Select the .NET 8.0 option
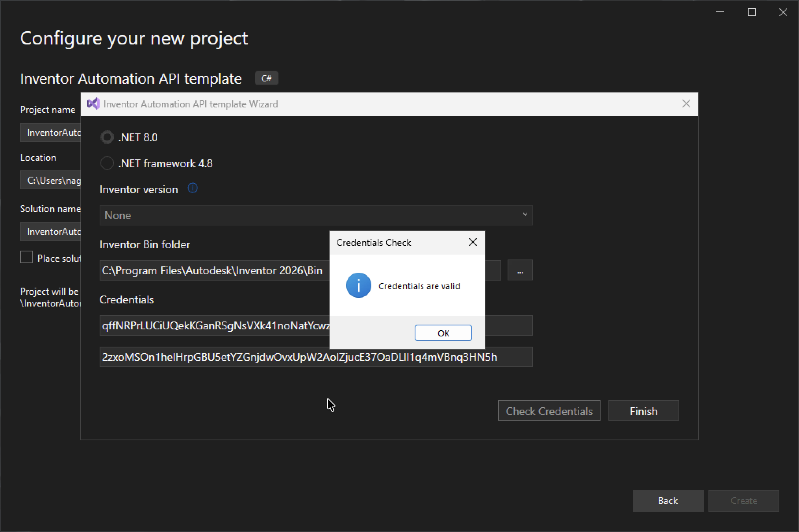Image resolution: width=799 pixels, height=532 pixels. click(x=107, y=137)
